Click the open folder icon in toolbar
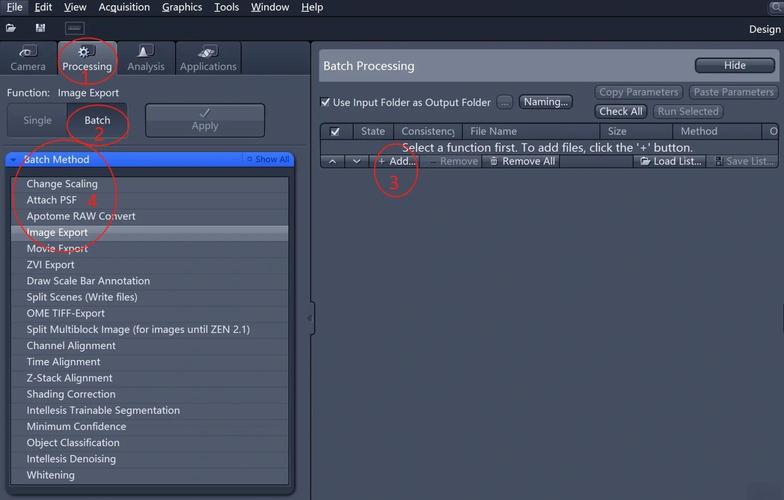 tap(11, 28)
